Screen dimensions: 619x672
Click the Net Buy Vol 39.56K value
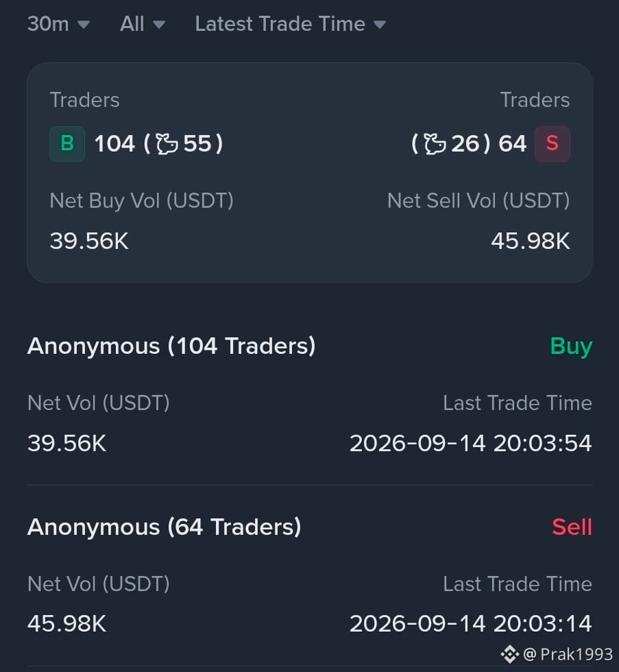pyautogui.click(x=89, y=241)
